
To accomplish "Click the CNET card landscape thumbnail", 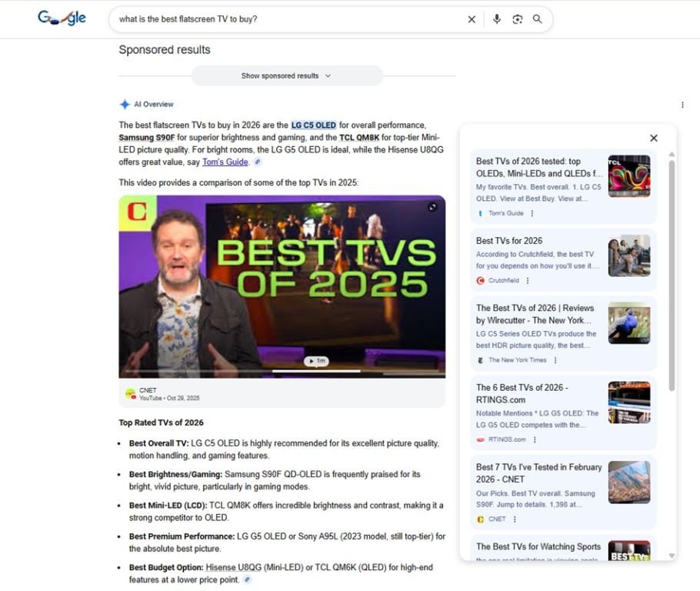I will coord(629,482).
